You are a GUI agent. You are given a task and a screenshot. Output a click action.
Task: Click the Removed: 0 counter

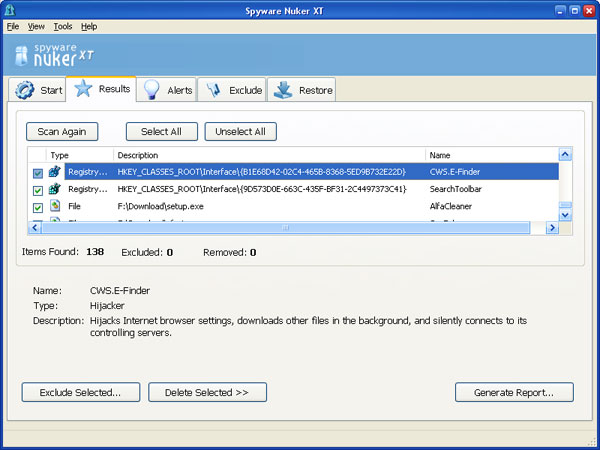pos(230,253)
